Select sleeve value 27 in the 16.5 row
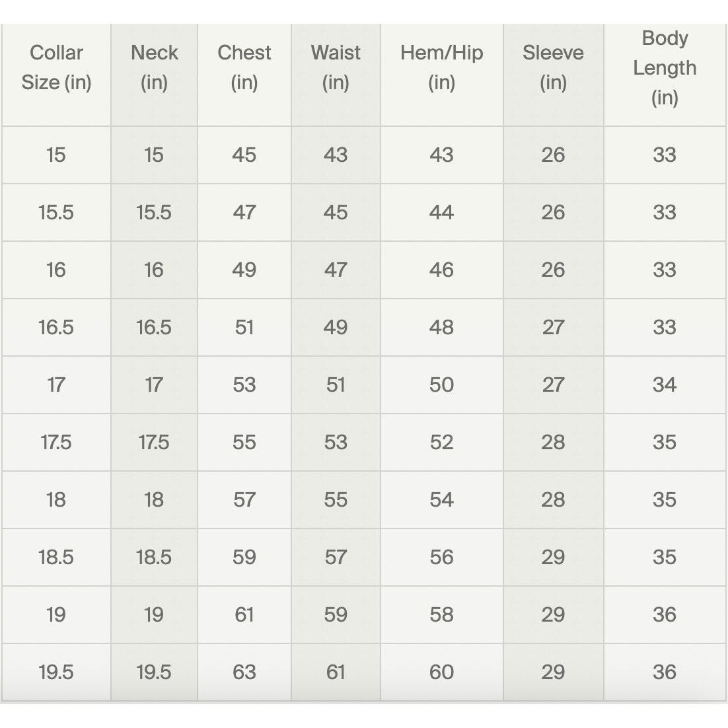Screen dimensions: 728x728 point(553,327)
